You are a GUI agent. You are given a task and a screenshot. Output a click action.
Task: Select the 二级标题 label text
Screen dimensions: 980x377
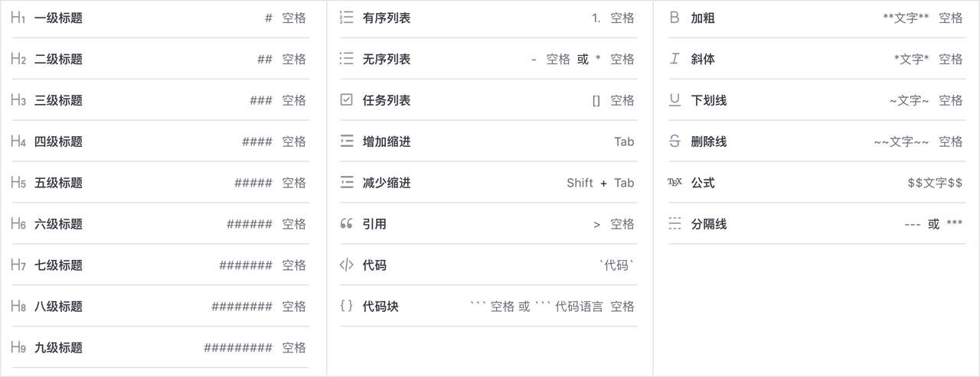(58, 59)
